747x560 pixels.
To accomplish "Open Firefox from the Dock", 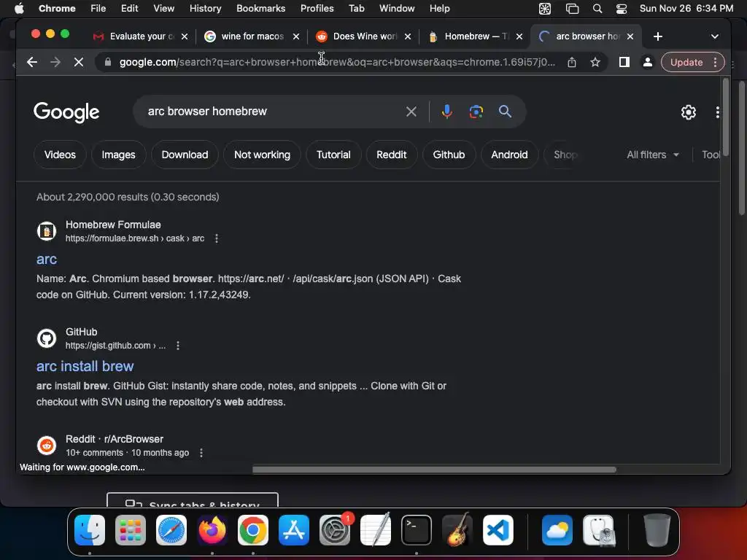I will click(x=212, y=530).
